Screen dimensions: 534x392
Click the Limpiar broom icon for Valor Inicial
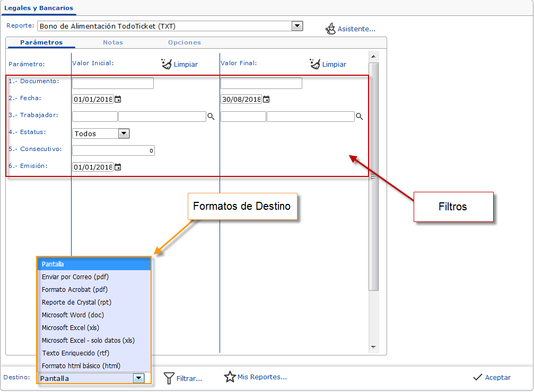click(x=167, y=64)
